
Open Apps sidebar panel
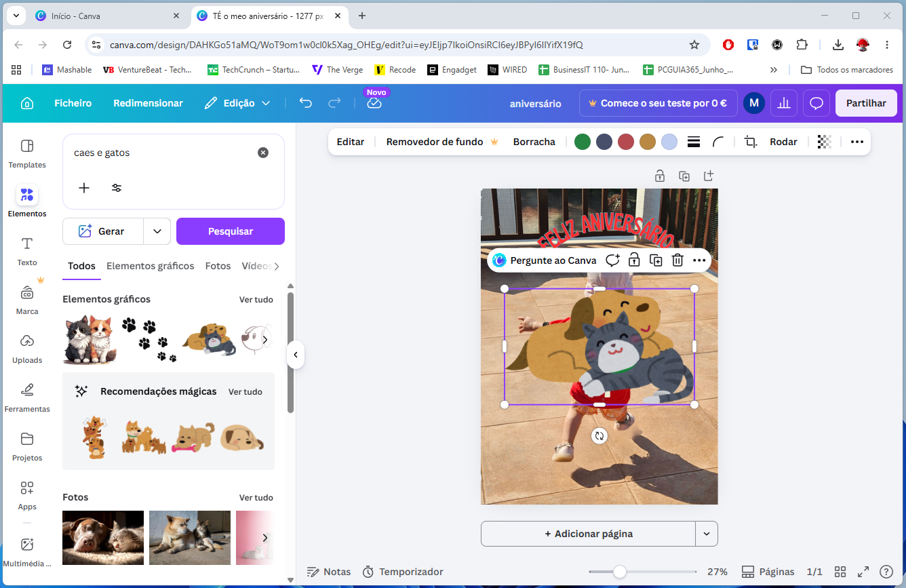pos(27,495)
